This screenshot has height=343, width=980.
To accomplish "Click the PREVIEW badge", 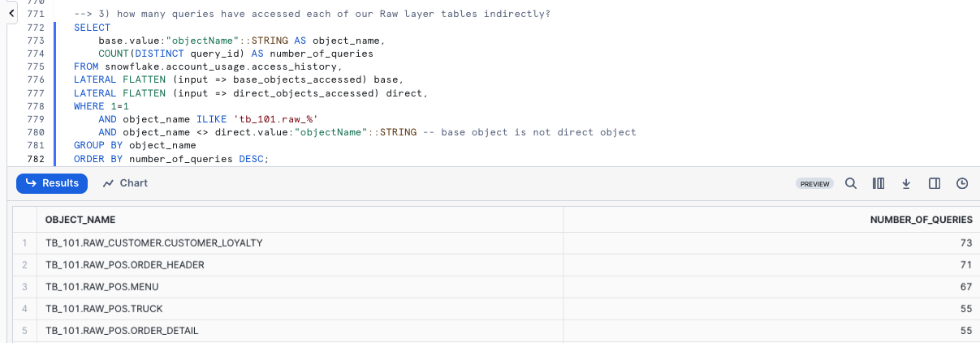I will click(815, 184).
